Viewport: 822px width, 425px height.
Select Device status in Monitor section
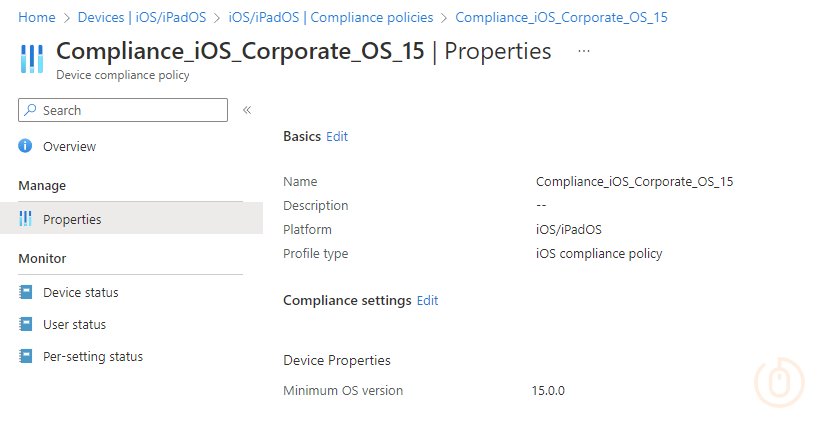[x=80, y=293]
